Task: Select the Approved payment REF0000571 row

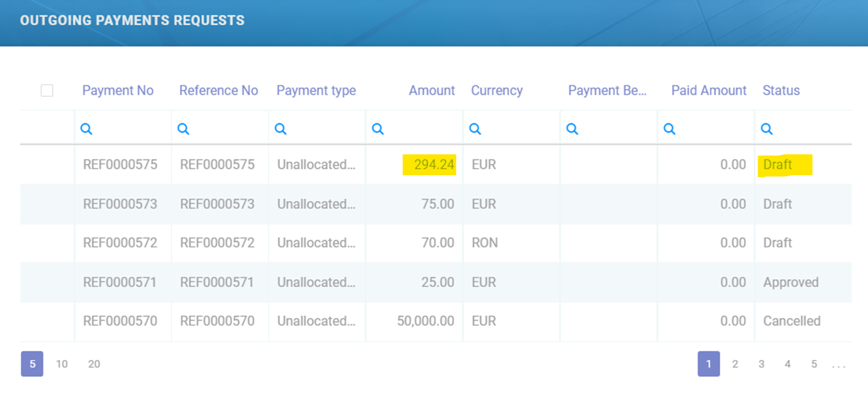Action: click(x=120, y=282)
